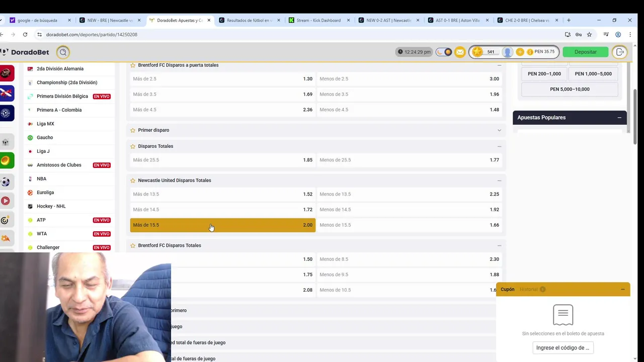
Task: Open the user profile avatar icon
Action: (x=508, y=52)
